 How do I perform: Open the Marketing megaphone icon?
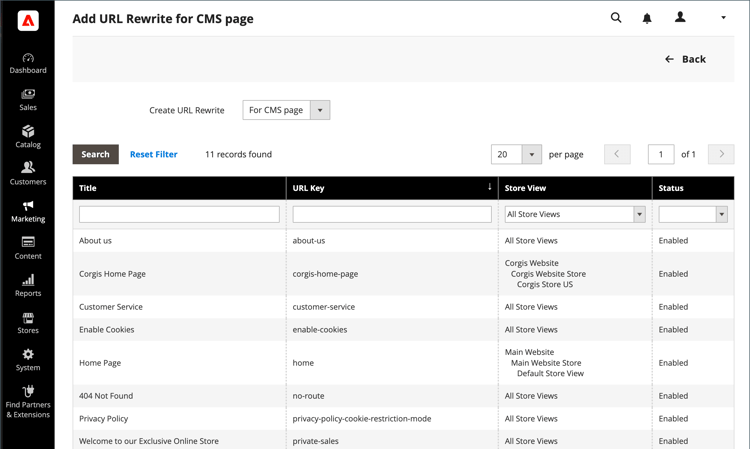(28, 206)
